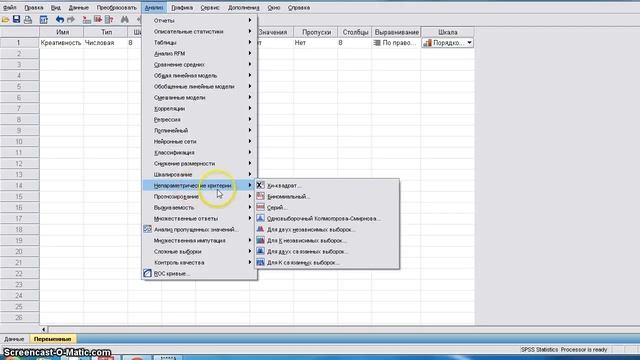
Task: Open the Шкала measure dropdown arrow
Action: 469,43
